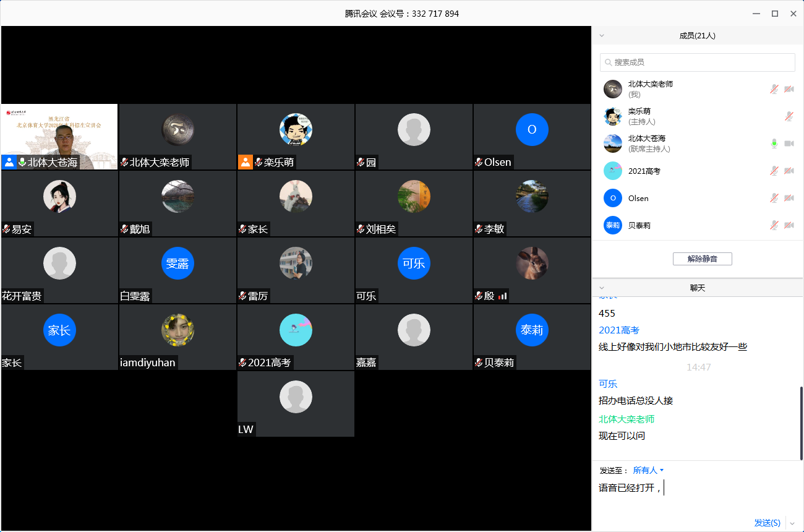Toggle the mic icon on 易安's video tile

point(6,229)
